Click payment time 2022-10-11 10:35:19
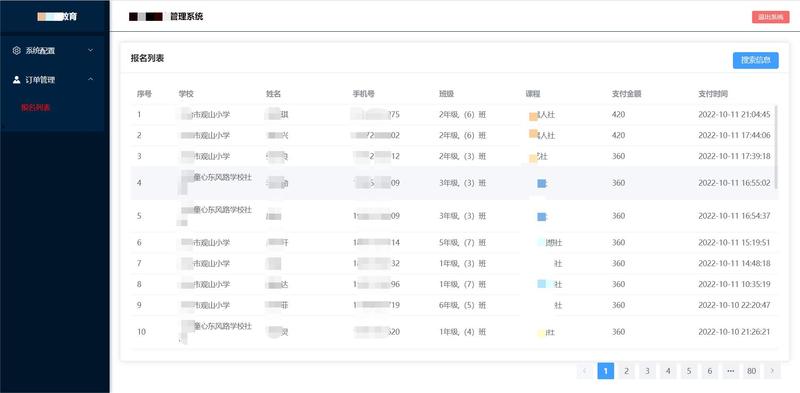 (734, 284)
